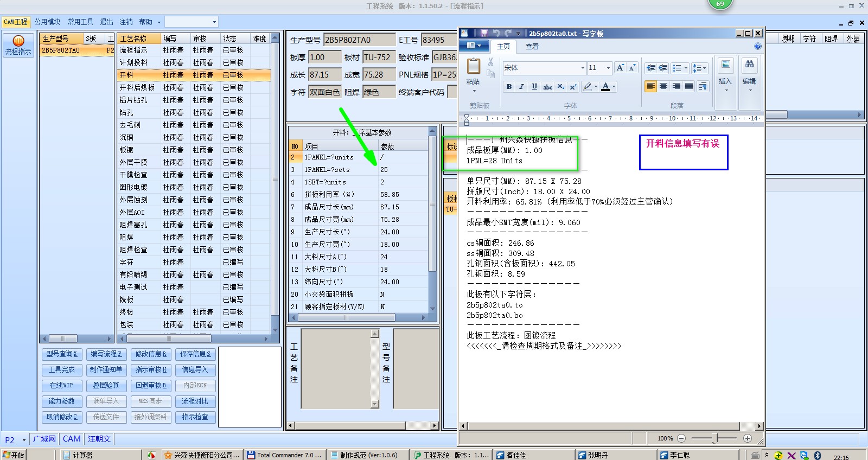Image resolution: width=868 pixels, height=460 pixels.
Task: Open the CAM工程 menu
Action: click(x=16, y=22)
